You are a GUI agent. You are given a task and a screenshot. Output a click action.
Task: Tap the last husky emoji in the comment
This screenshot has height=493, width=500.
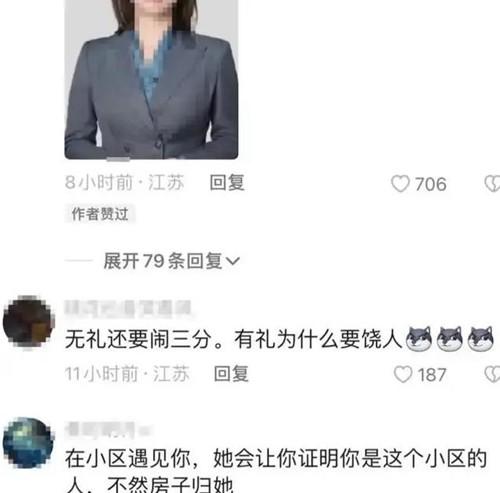coord(480,339)
